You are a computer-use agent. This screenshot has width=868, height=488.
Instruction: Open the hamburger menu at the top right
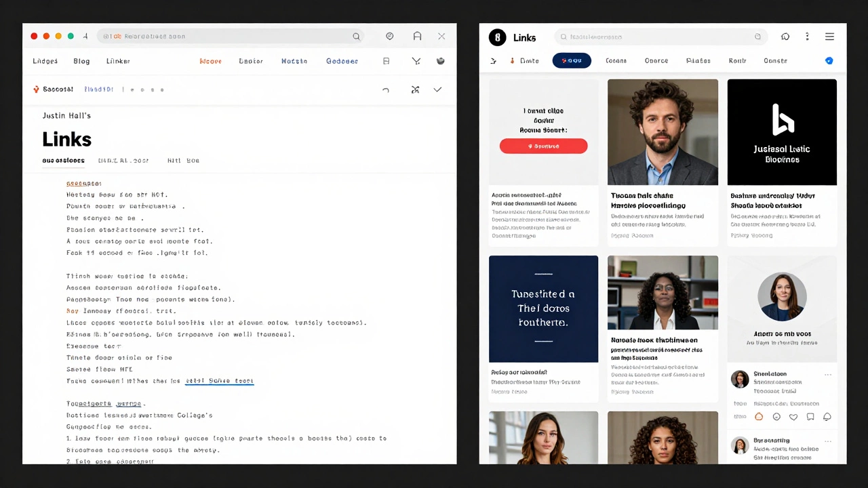click(829, 37)
